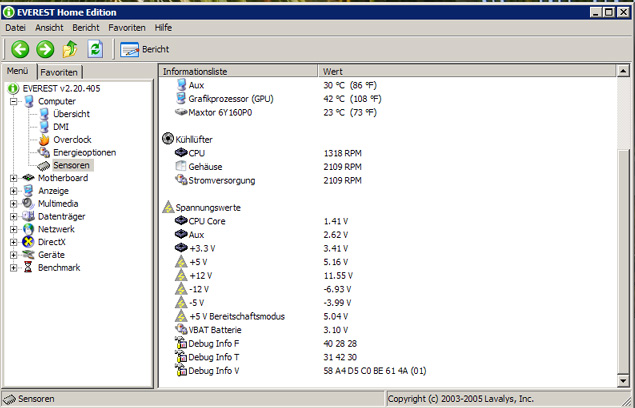Image resolution: width=635 pixels, height=408 pixels.
Task: Expand the Anzeige tree node
Action: tap(14, 191)
